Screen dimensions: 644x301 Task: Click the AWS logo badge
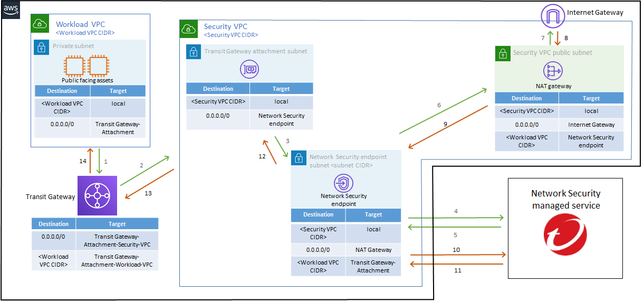11,10
